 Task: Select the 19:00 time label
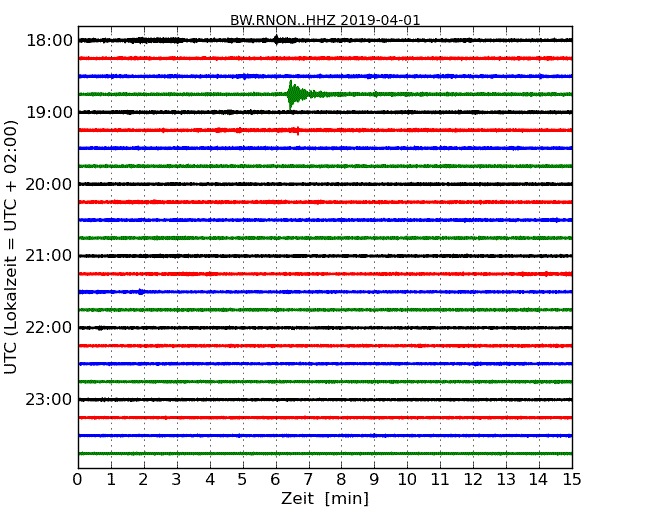click(49, 112)
